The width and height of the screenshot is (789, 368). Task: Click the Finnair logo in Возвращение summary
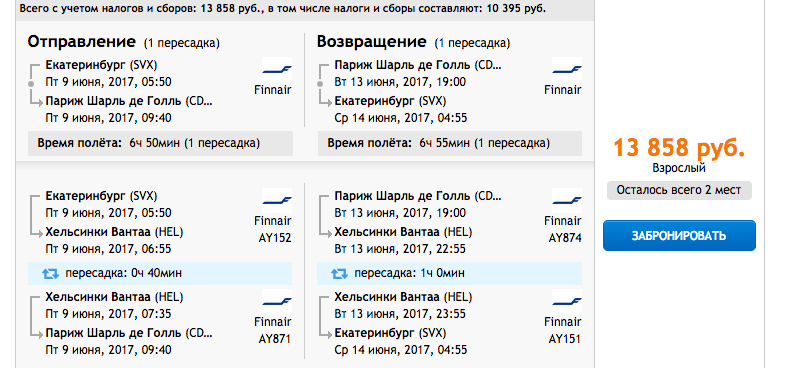pos(567,69)
